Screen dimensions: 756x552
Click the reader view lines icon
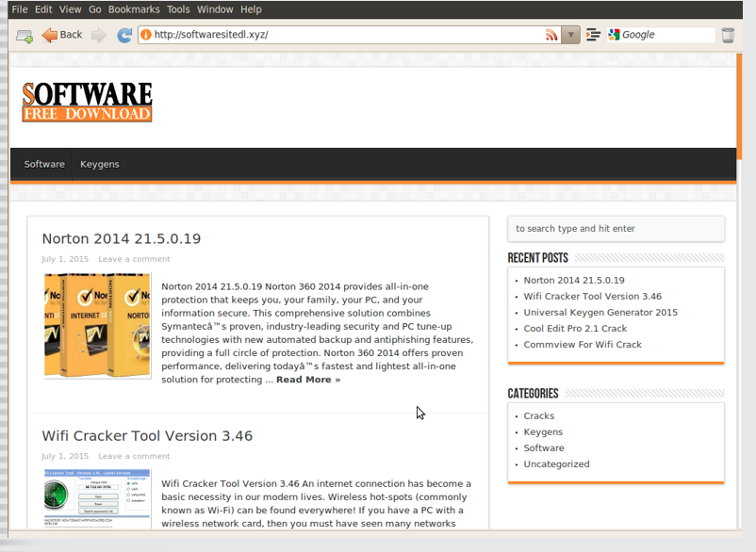pyautogui.click(x=593, y=35)
